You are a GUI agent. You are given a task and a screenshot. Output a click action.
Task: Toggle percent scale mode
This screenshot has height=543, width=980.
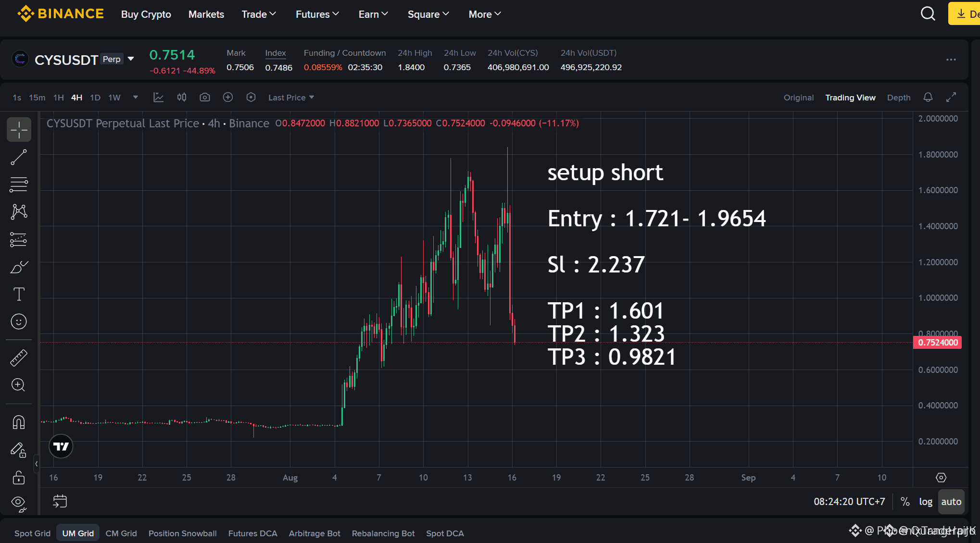tap(905, 502)
